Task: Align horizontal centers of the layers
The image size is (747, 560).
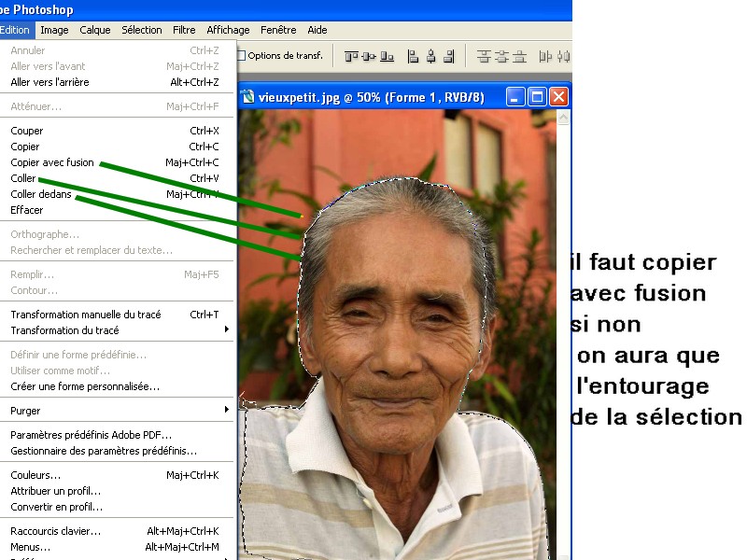Action: [430, 57]
